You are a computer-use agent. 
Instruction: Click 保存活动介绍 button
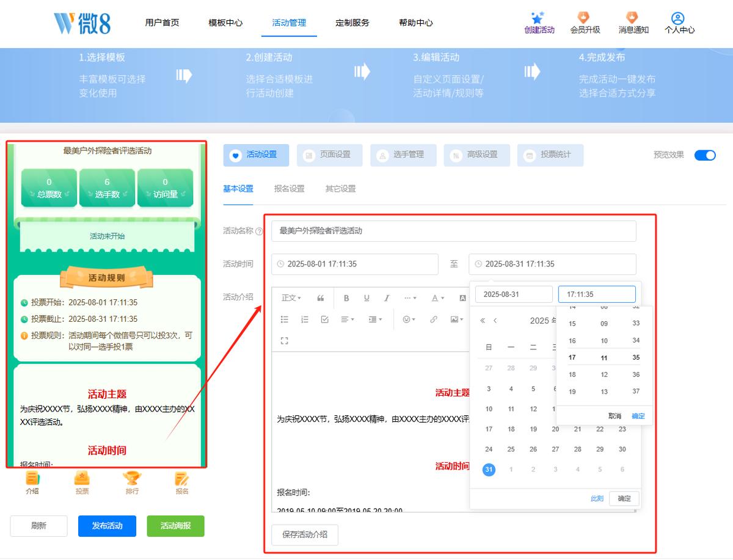[305, 534]
